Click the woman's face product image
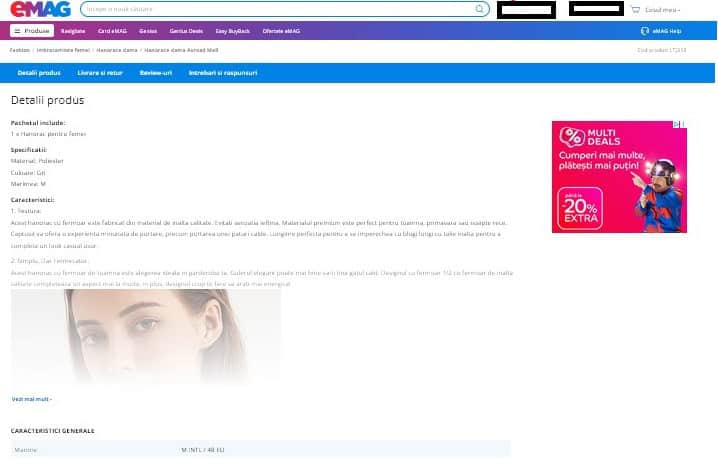The height and width of the screenshot is (466, 718). 146,336
